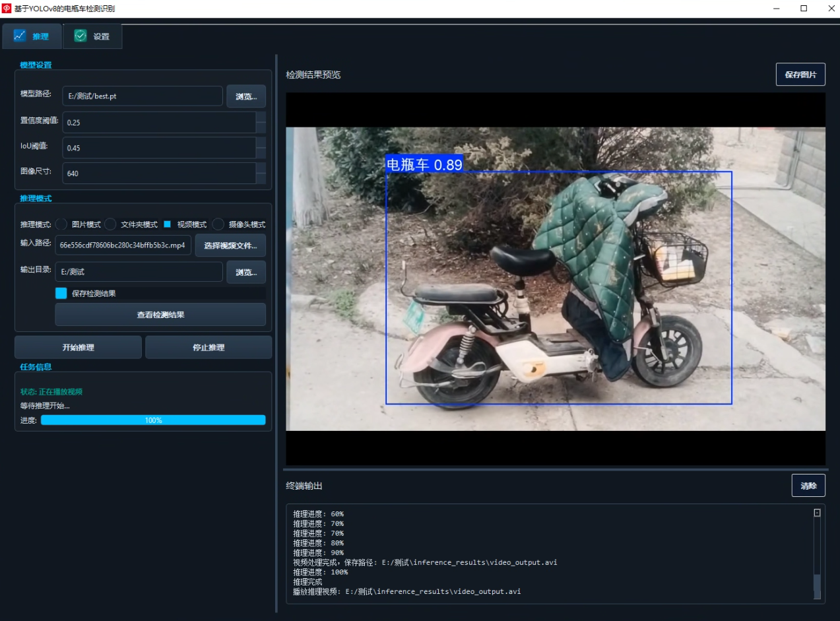Adjust 图像尺寸 spinner arrows

[x=261, y=174]
